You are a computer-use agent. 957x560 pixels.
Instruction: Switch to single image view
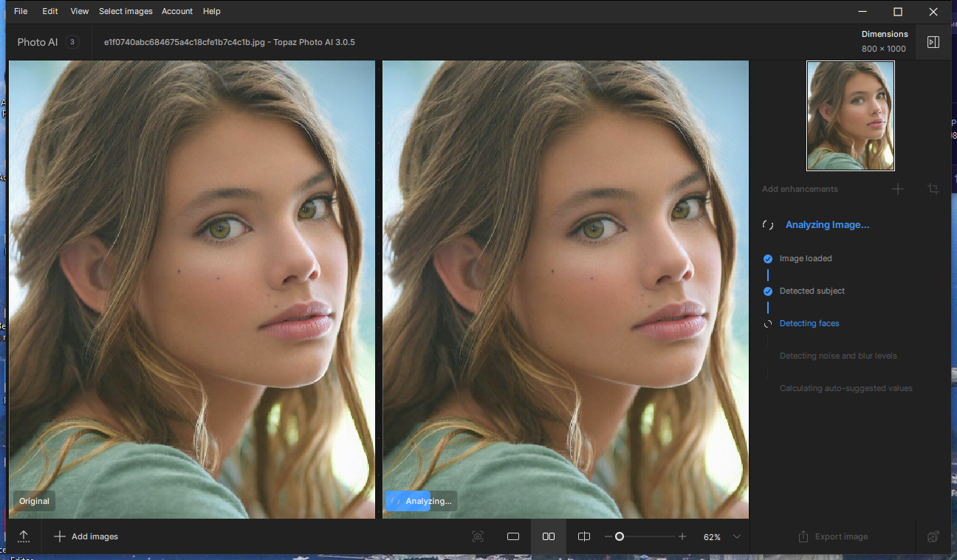(x=513, y=536)
